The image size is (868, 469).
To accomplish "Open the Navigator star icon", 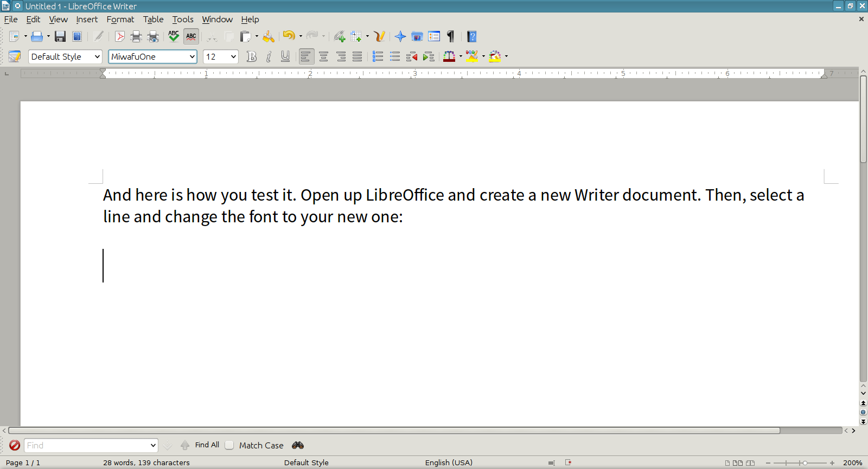I will 400,36.
